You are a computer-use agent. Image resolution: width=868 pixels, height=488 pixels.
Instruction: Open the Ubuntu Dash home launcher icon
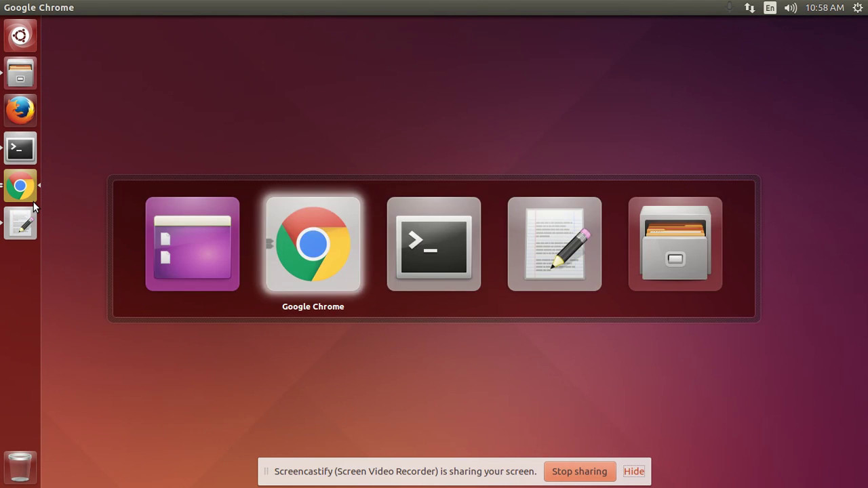pyautogui.click(x=20, y=35)
